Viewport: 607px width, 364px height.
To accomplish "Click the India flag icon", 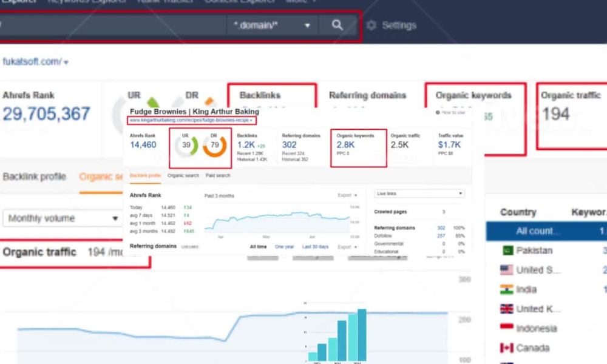I will (506, 289).
